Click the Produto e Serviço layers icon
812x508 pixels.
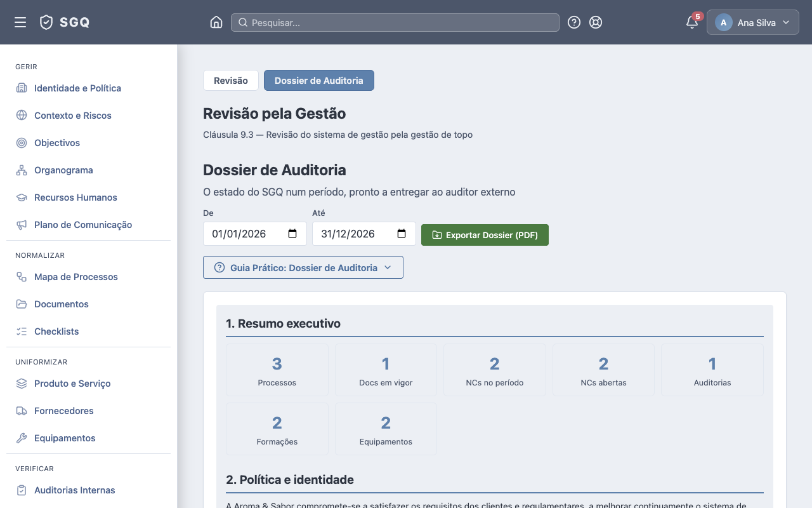point(22,384)
